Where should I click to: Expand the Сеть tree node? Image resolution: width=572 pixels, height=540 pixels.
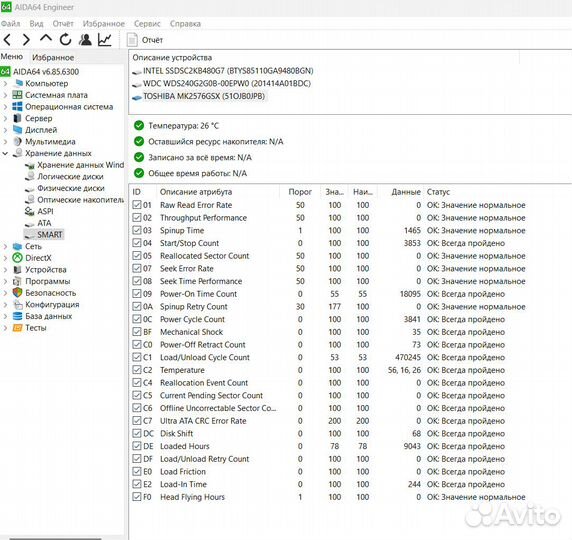[5, 247]
